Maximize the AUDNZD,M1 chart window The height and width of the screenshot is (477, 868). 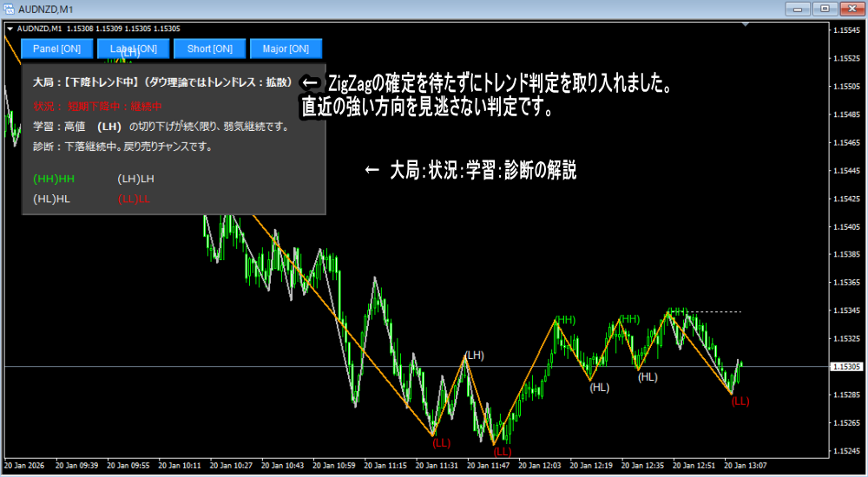pos(824,9)
